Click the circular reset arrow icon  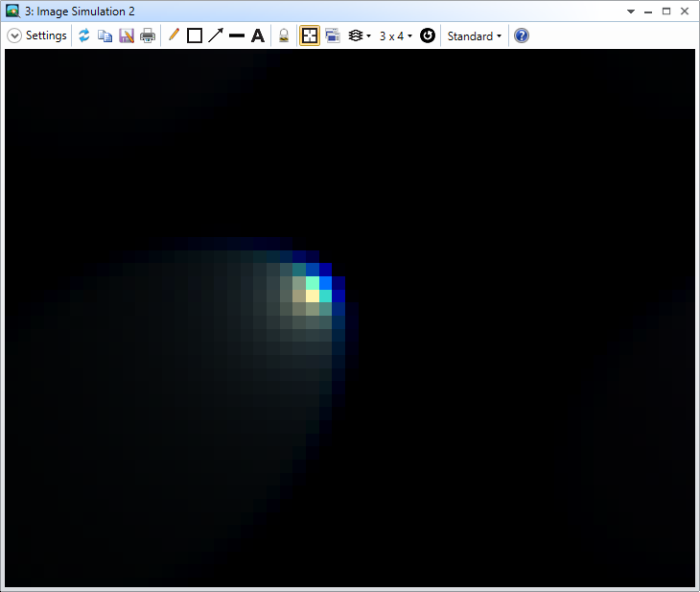pos(428,36)
